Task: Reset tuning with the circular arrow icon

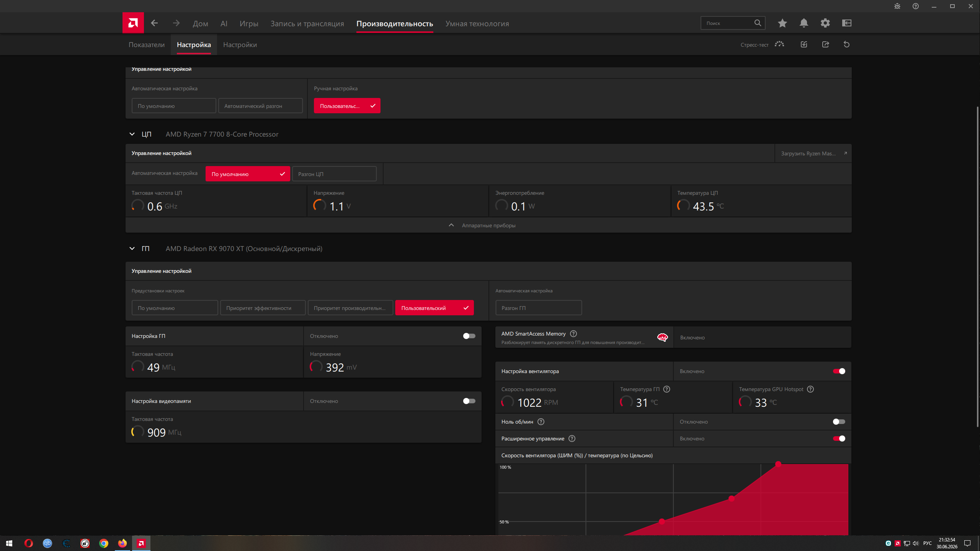Action: [x=847, y=44]
